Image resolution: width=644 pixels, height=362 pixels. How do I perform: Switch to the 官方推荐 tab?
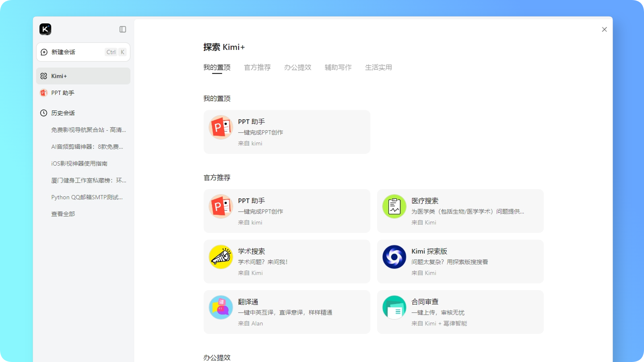tap(257, 68)
